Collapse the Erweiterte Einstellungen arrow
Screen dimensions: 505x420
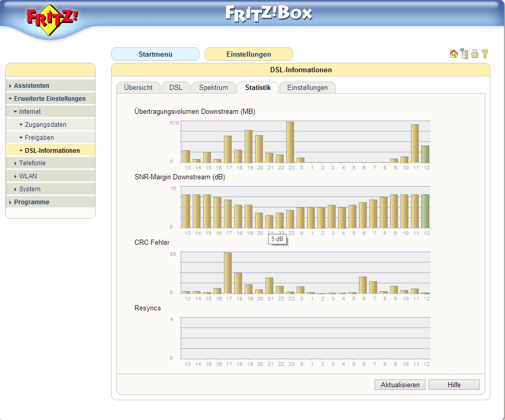click(x=10, y=99)
